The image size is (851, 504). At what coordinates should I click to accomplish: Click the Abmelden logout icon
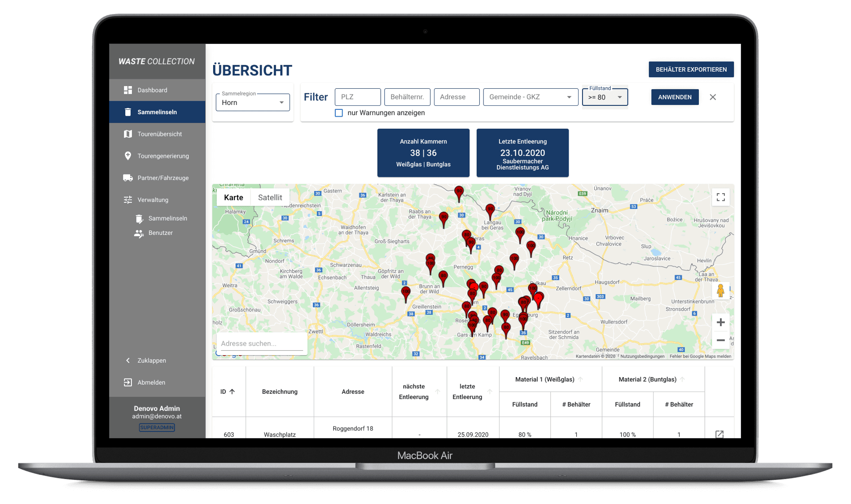pos(128,382)
